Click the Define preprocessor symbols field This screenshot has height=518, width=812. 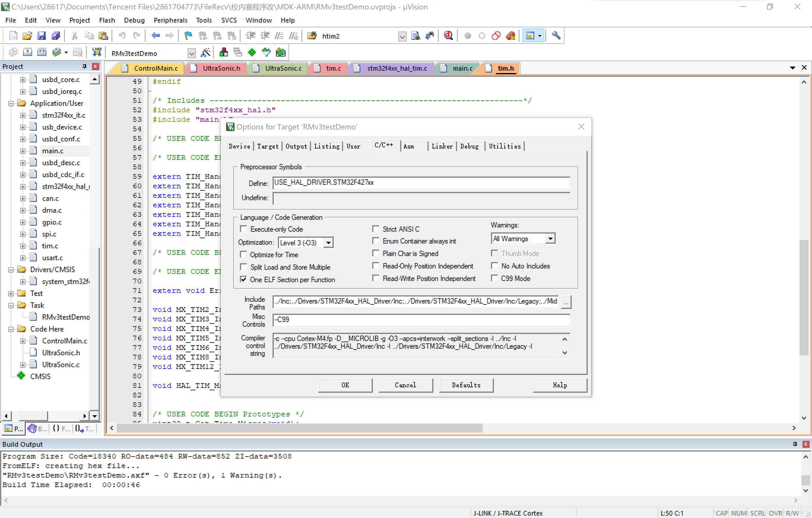click(x=421, y=183)
